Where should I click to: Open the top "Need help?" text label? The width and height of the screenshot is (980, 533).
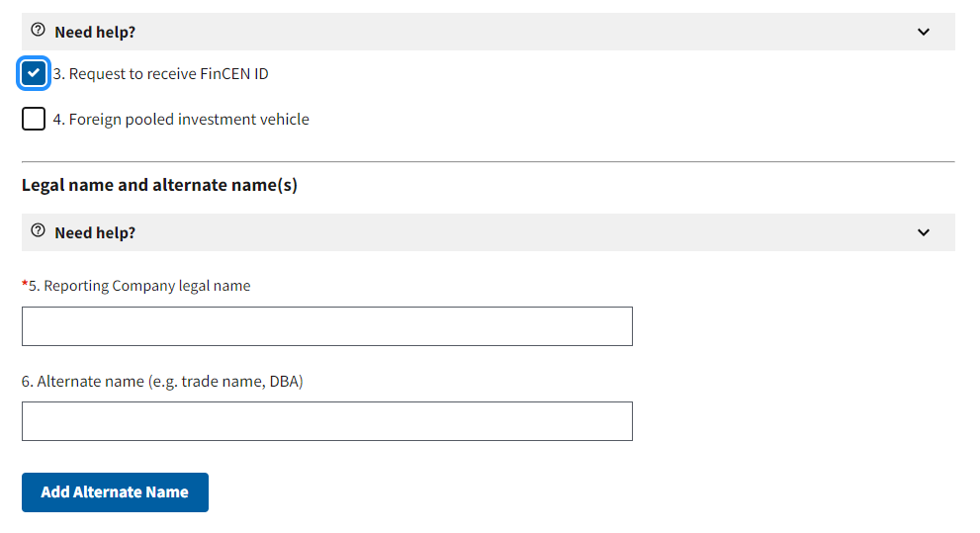point(95,33)
